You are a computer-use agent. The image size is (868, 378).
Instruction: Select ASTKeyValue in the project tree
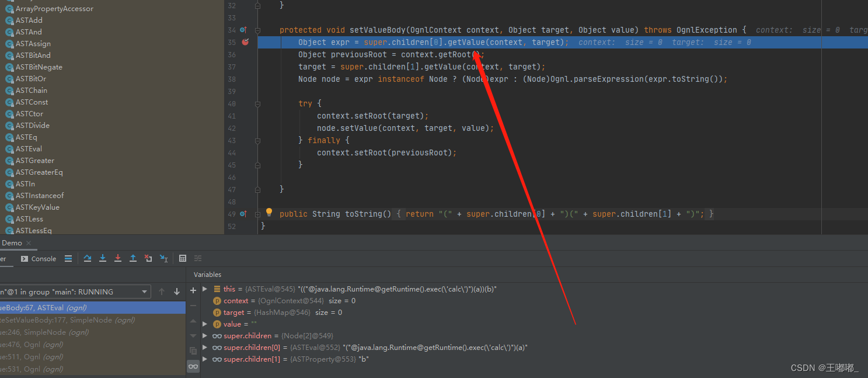pos(37,207)
